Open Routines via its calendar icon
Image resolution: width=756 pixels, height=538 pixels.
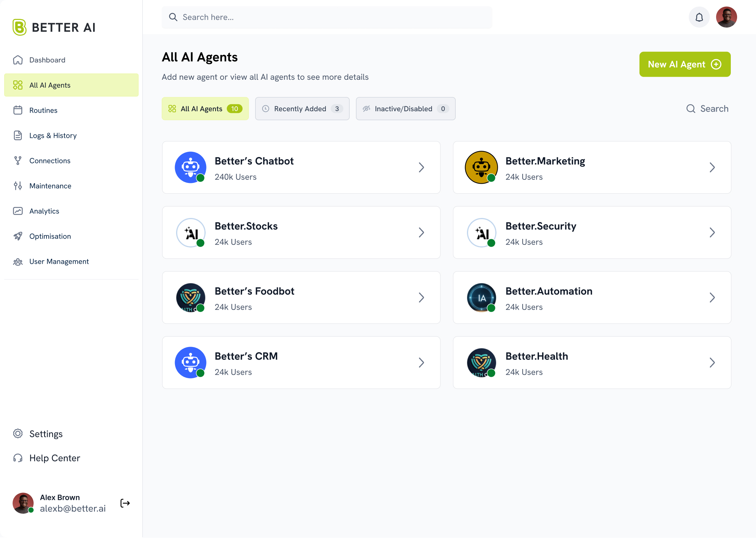pos(18,110)
